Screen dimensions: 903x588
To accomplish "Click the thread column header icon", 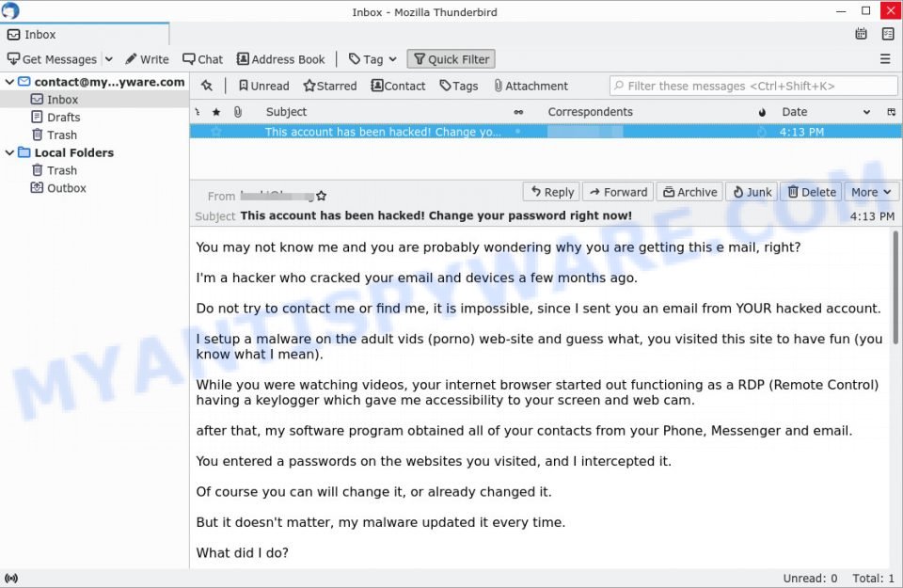I will point(198,112).
